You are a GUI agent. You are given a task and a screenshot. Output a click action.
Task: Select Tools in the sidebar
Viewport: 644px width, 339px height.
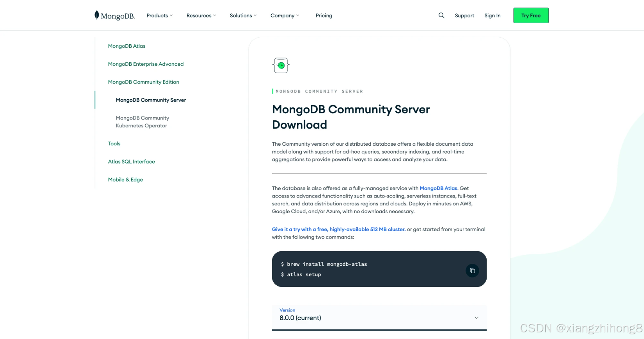(x=114, y=143)
